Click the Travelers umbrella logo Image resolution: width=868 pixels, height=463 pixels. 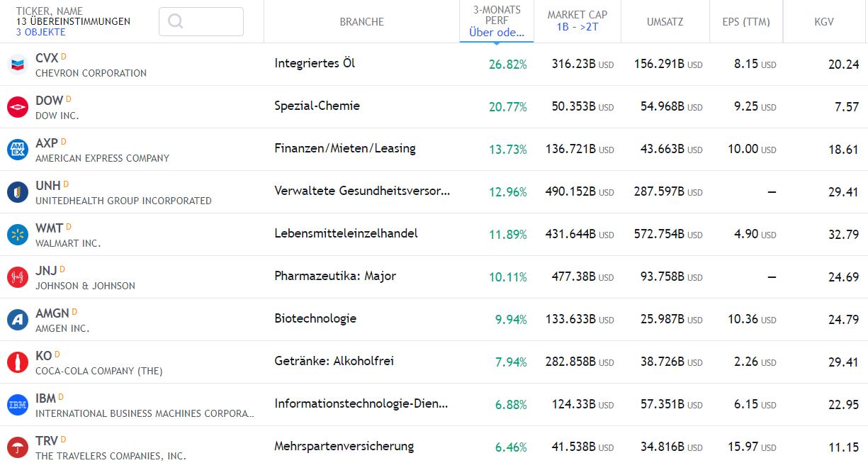click(18, 446)
